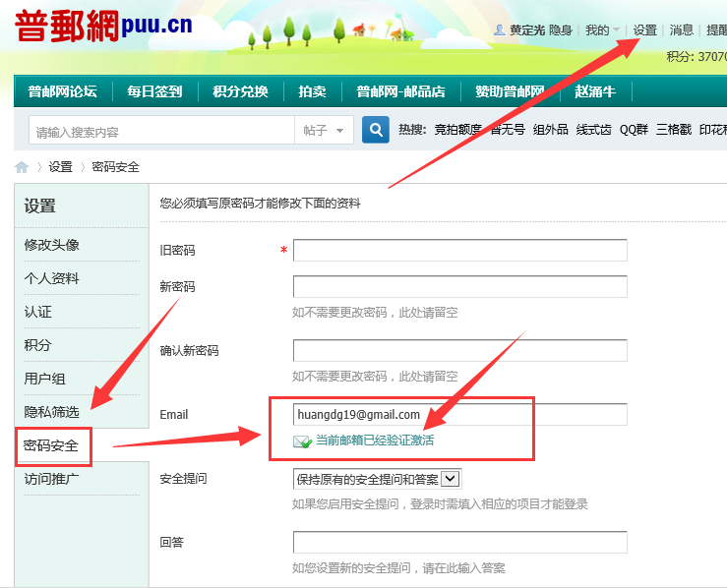Open the 安全提问 security question dropdown
The width and height of the screenshot is (727, 588).
(x=378, y=479)
